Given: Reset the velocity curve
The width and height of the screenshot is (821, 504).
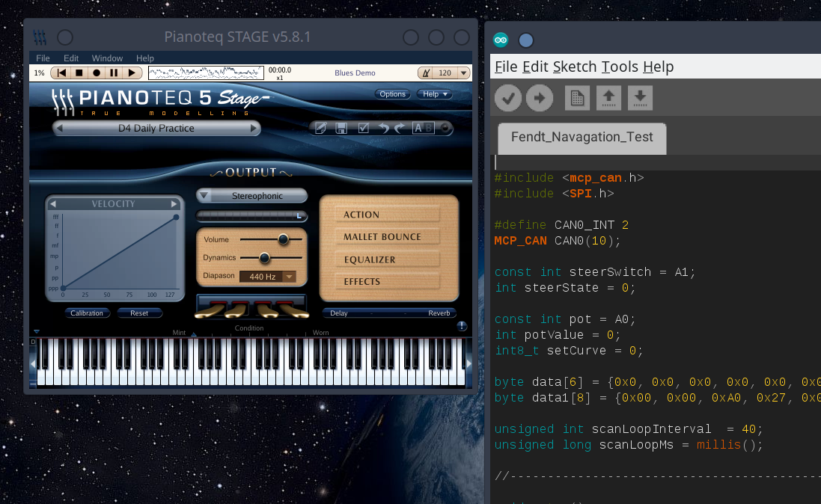Looking at the screenshot, I should coord(139,313).
